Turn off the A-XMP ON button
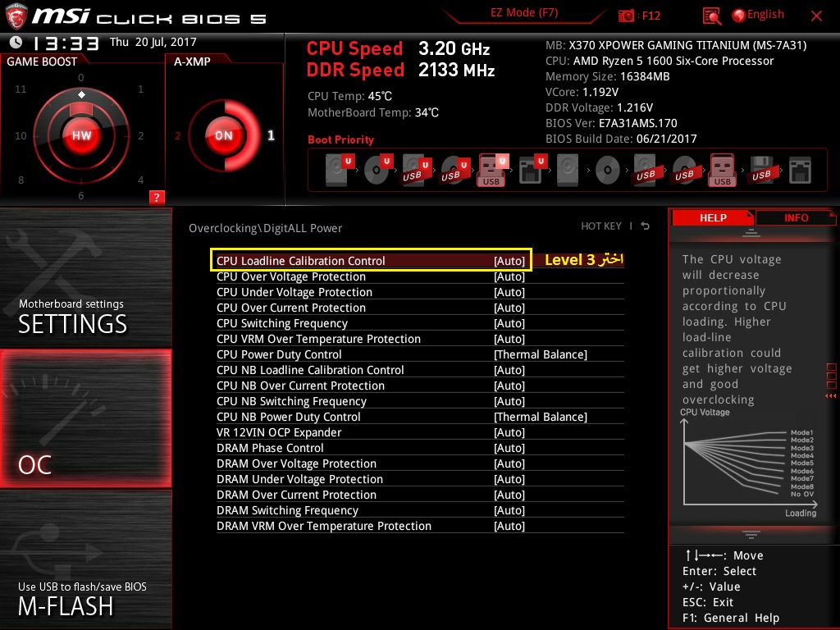Image resolution: width=840 pixels, height=630 pixels. pos(223,135)
